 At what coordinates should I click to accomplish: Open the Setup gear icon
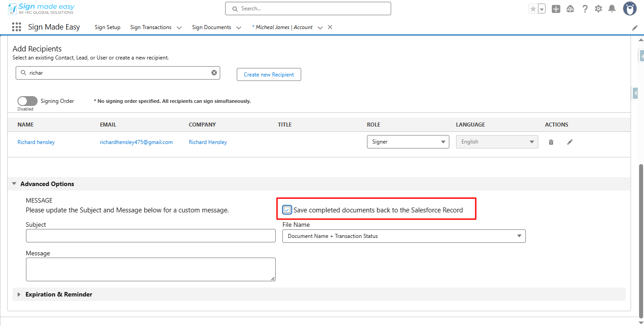(x=598, y=9)
